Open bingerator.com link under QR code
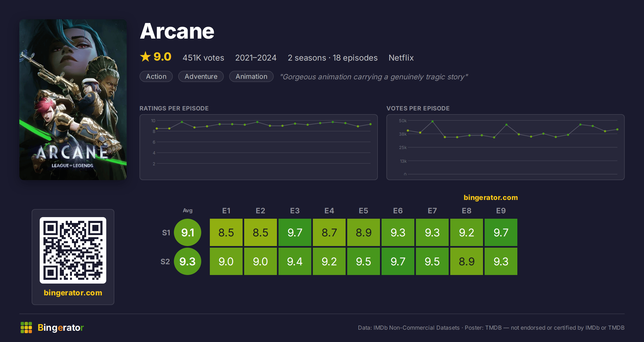Viewport: 644px width, 342px height. coord(73,293)
